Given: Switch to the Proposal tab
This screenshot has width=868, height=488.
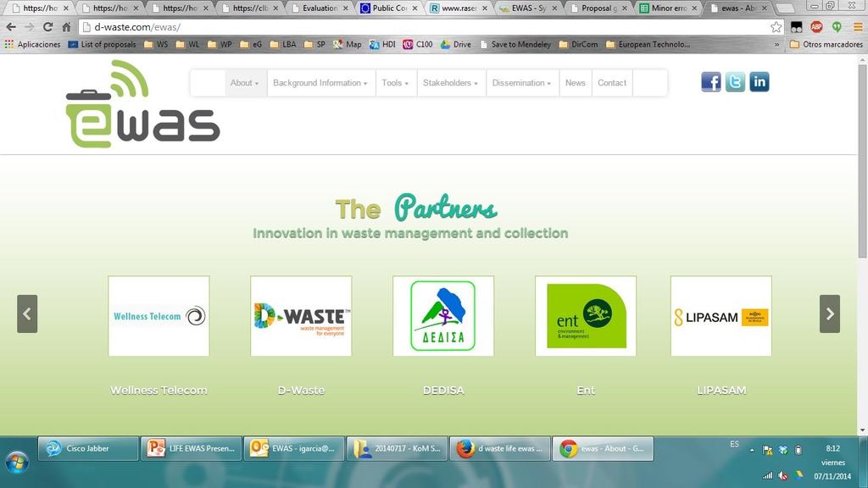Looking at the screenshot, I should pyautogui.click(x=598, y=8).
